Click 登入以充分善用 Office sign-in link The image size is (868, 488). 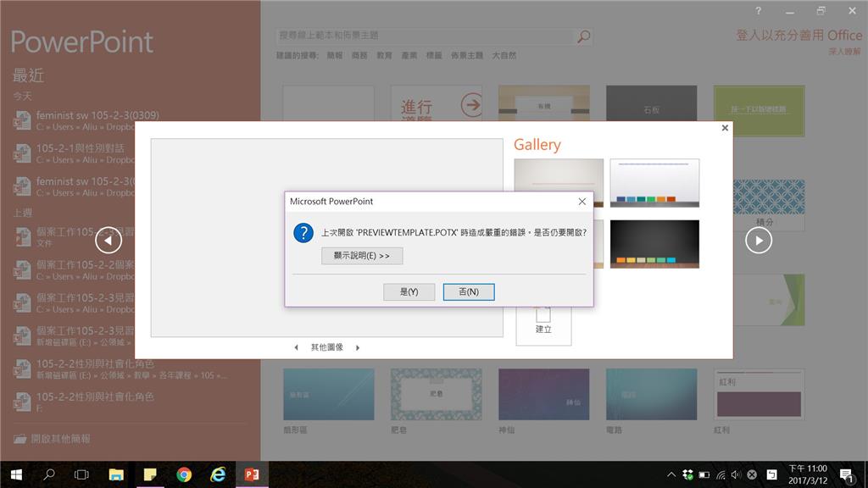(x=798, y=36)
